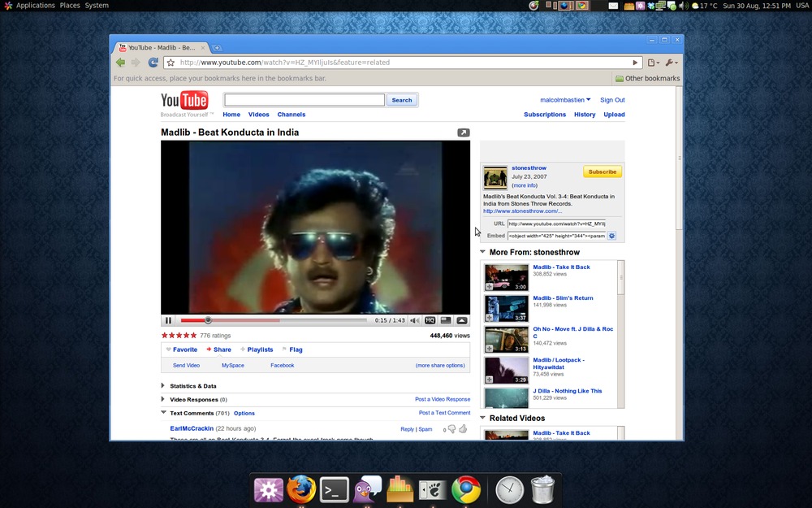Image resolution: width=812 pixels, height=508 pixels.
Task: Click the video seek bar progress track
Action: coord(284,320)
